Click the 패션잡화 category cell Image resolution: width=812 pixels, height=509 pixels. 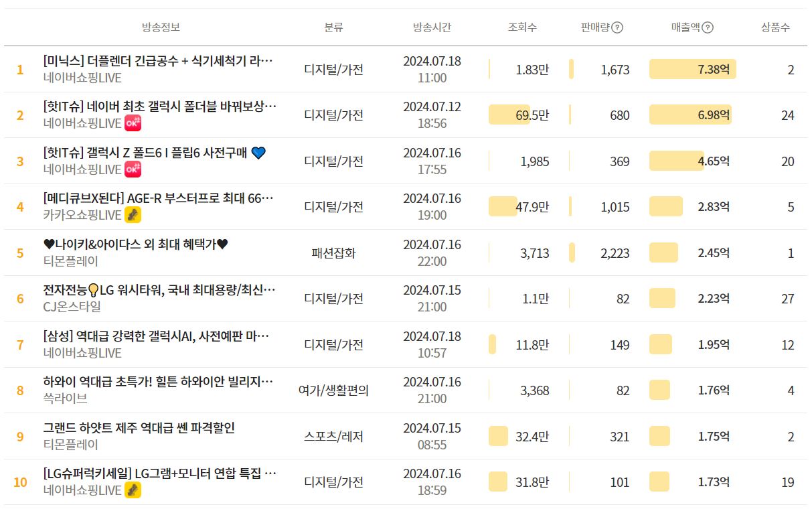(333, 253)
